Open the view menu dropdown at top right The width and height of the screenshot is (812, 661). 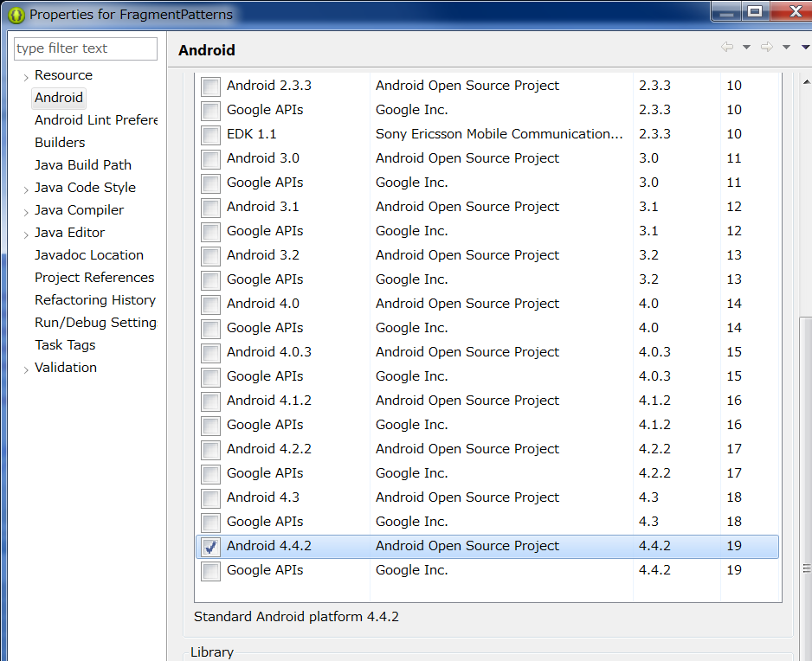(x=805, y=47)
